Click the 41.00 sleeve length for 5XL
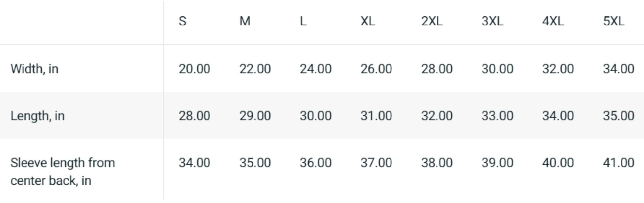The image size is (644, 203). (619, 163)
